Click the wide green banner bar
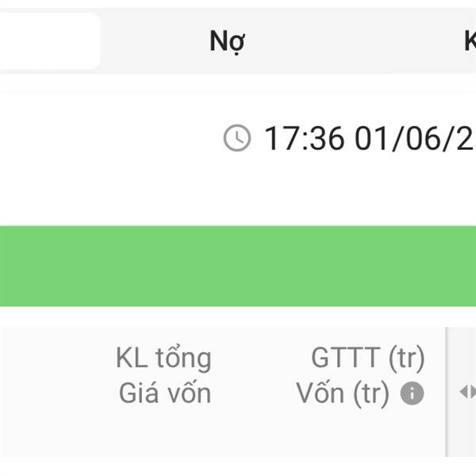 [238, 266]
